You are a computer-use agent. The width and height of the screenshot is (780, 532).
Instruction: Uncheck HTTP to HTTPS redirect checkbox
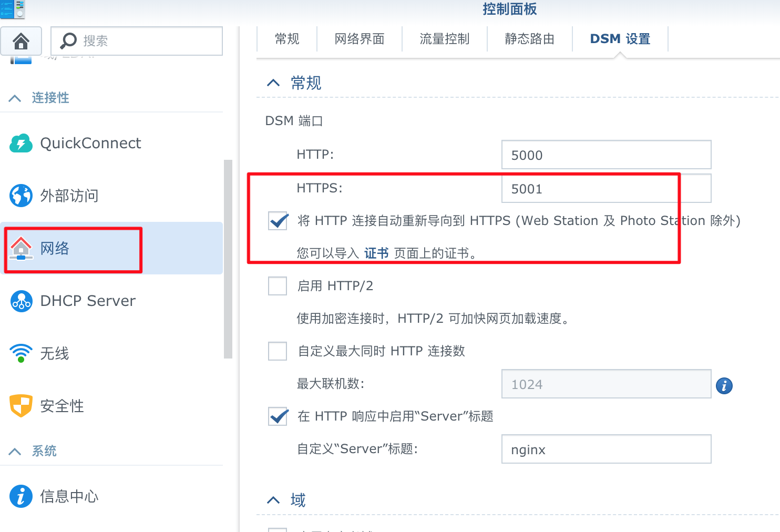278,221
